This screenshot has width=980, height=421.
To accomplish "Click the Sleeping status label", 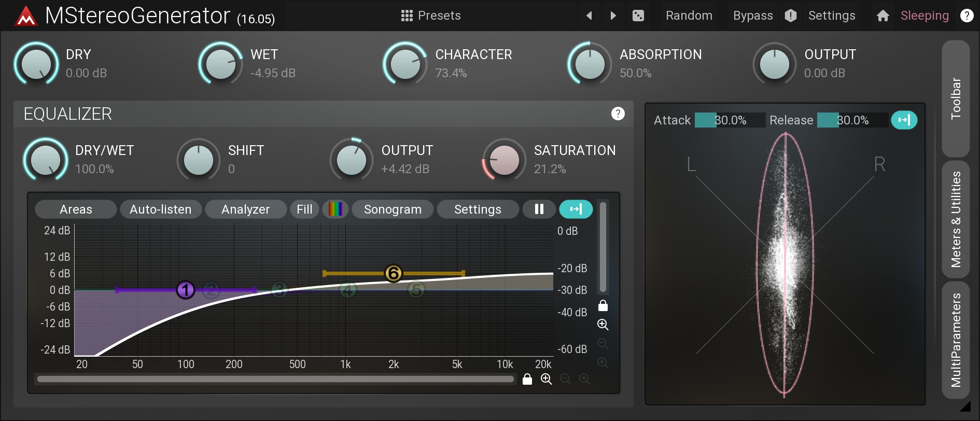I will click(925, 16).
